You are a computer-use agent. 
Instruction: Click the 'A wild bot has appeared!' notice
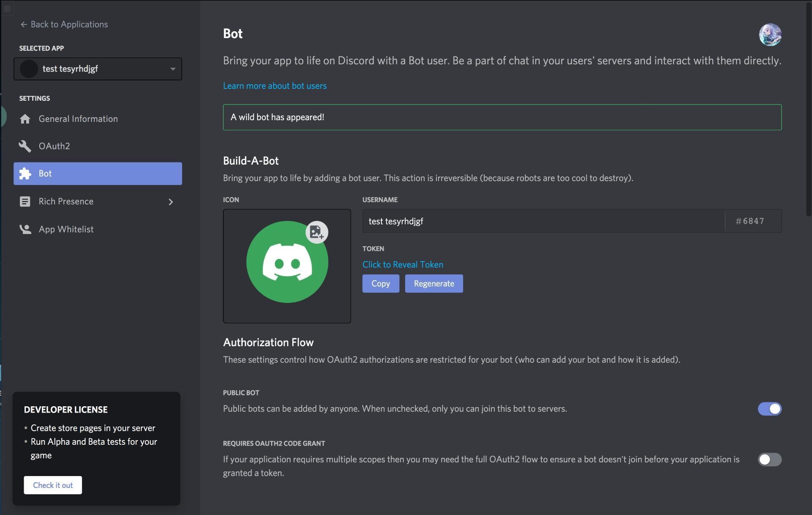pyautogui.click(x=502, y=117)
